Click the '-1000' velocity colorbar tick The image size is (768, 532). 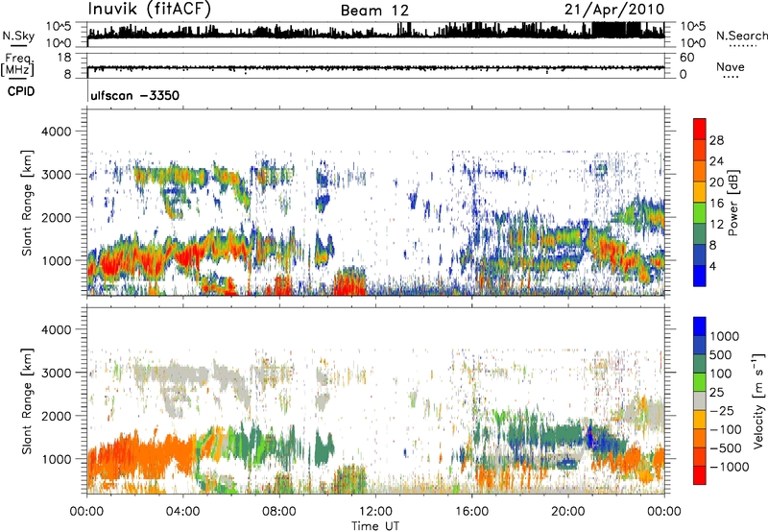730,467
